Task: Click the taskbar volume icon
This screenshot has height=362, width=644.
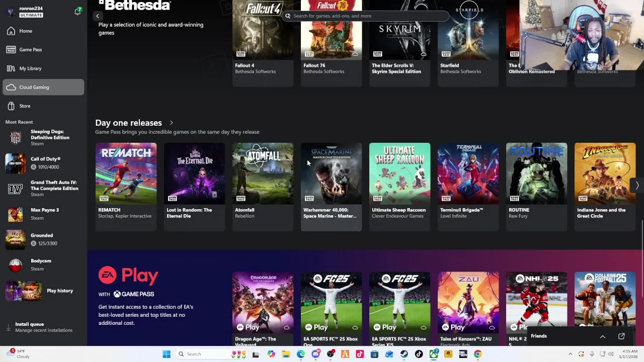Action: pyautogui.click(x=611, y=354)
